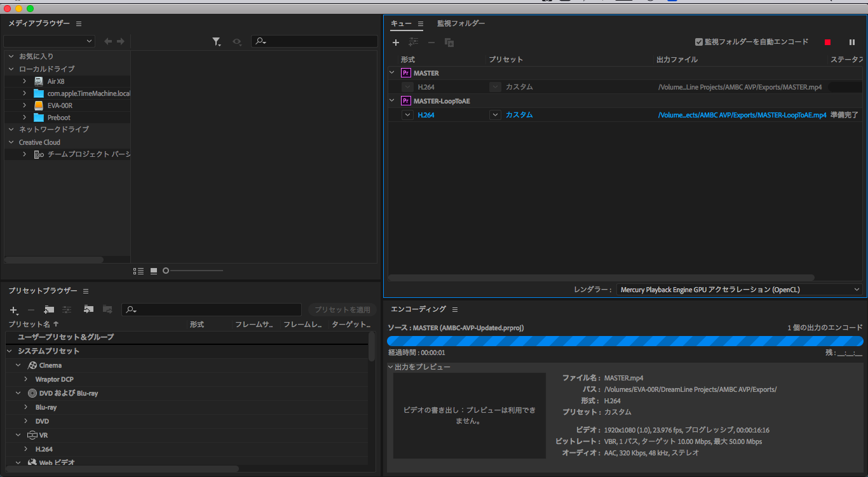
Task: Click the blue カスタム preset link
Action: click(x=519, y=115)
